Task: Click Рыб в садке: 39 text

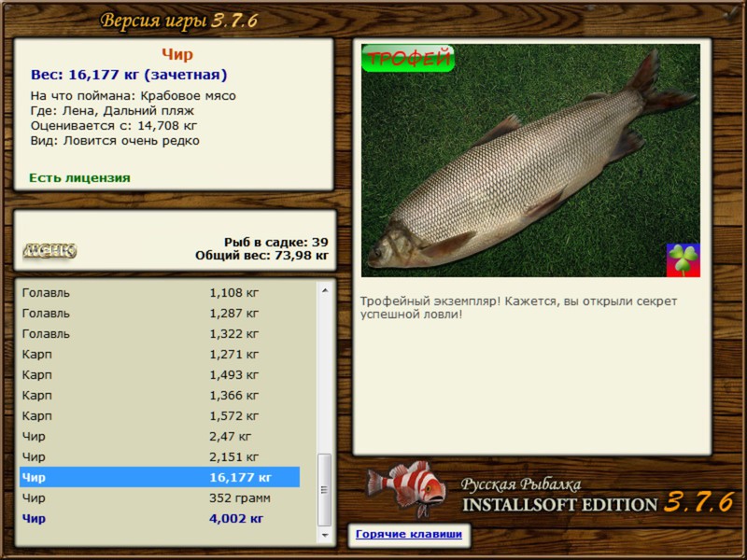Action: coord(276,242)
